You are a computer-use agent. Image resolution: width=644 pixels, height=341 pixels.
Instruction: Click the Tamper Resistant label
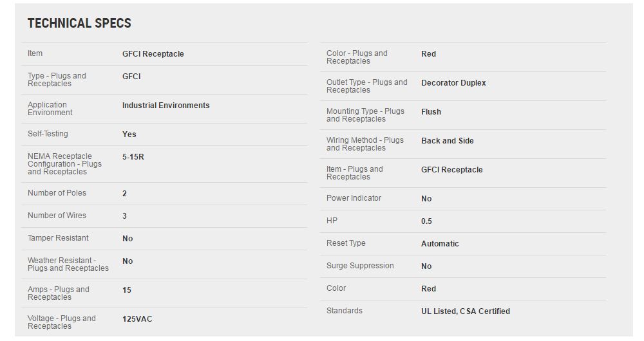(x=58, y=238)
